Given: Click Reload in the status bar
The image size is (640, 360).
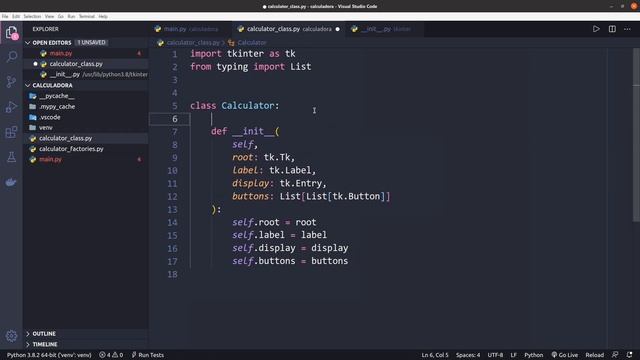Looking at the screenshot, I should coord(594,355).
